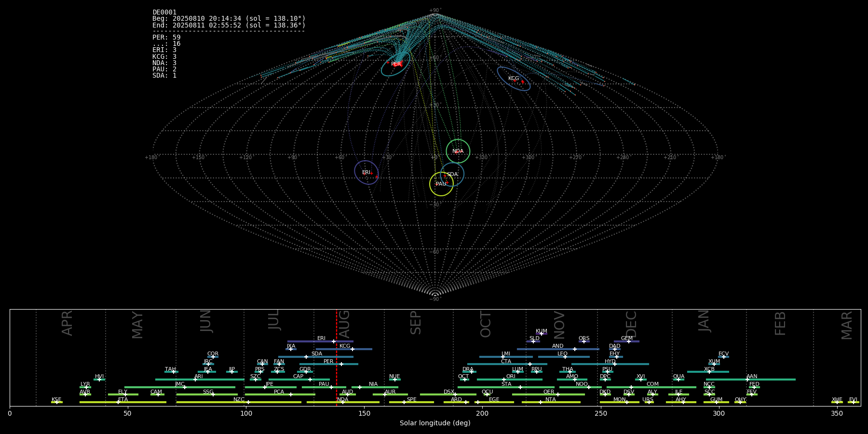Click the NTA shower label in timeline

click(x=551, y=400)
